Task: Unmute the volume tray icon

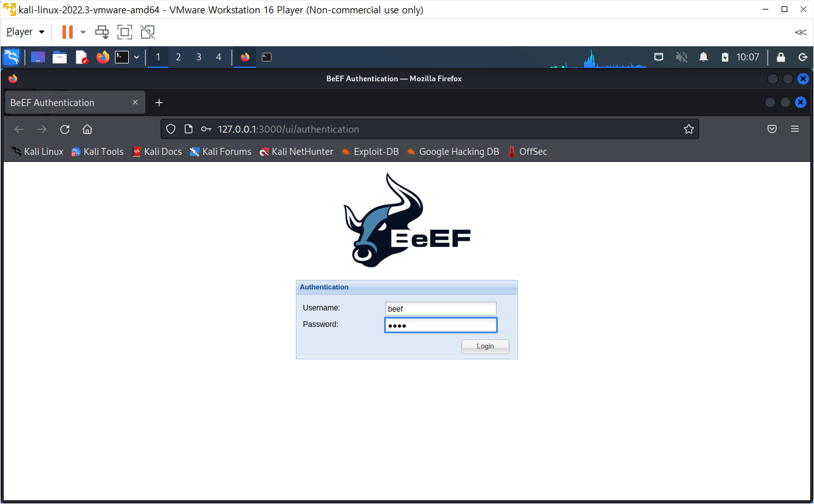Action: coord(682,57)
